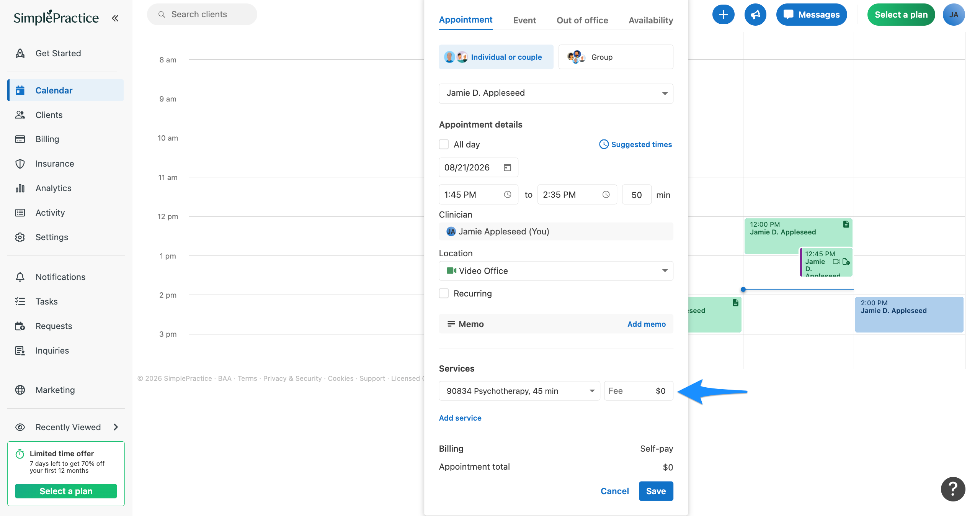
Task: Click the SimplePractice logo
Action: 56,17
